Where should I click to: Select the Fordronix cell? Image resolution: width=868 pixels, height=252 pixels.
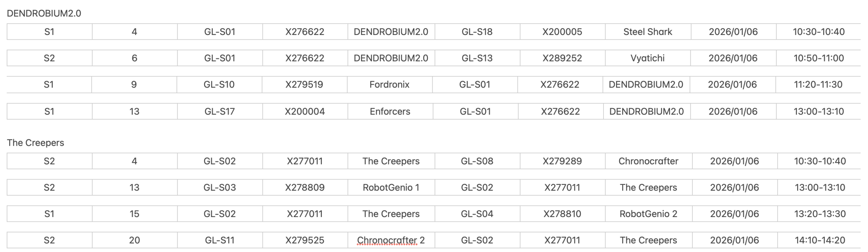[x=389, y=84]
